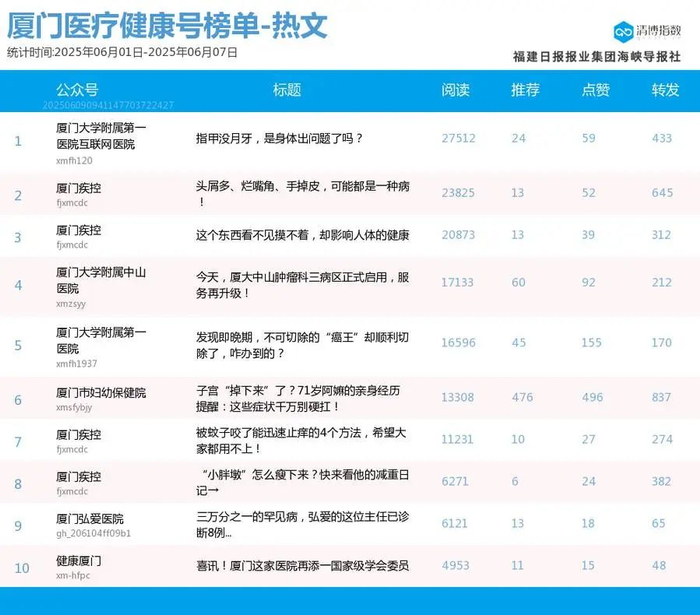This screenshot has height=615, width=700.
Task: Select account ID xm-hfpc
Action: pyautogui.click(x=73, y=576)
